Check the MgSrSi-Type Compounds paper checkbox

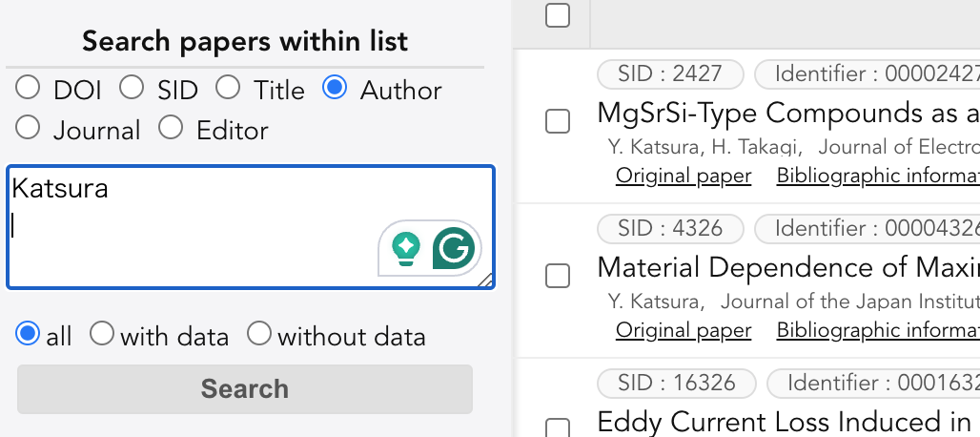pos(558,121)
